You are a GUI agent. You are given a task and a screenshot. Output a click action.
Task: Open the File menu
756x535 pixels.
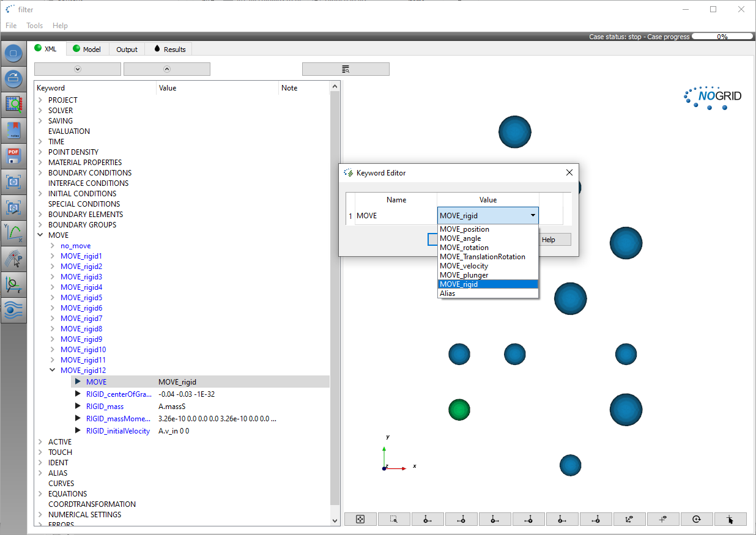point(11,26)
